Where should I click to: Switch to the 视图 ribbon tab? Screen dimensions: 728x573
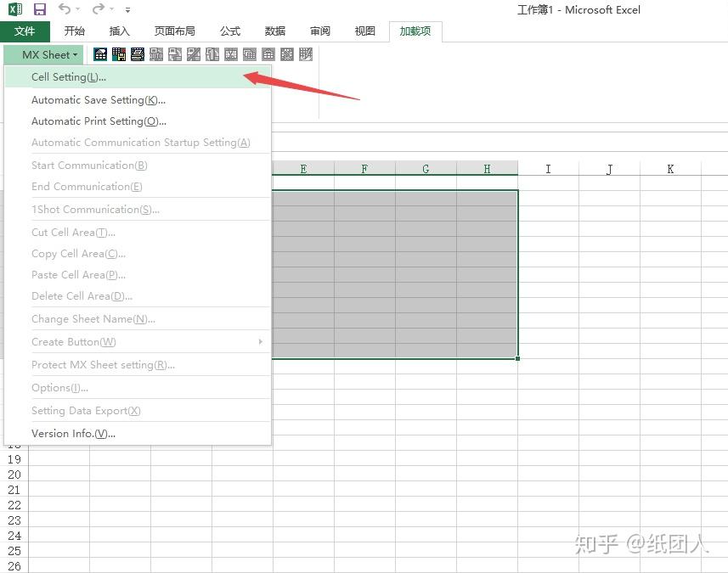(x=364, y=31)
